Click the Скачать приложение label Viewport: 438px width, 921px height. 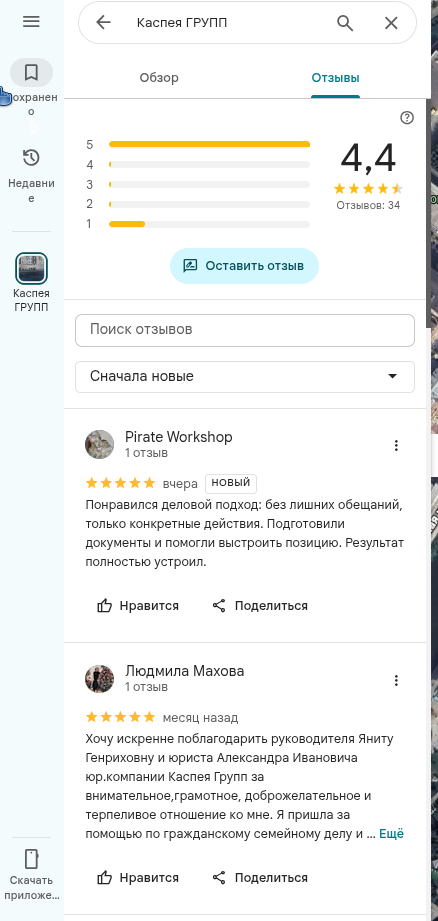(31, 888)
